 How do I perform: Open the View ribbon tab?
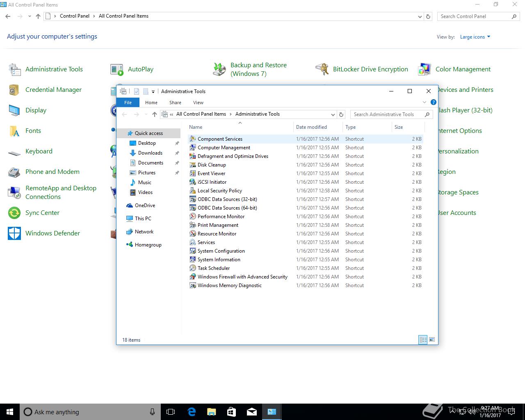(198, 103)
